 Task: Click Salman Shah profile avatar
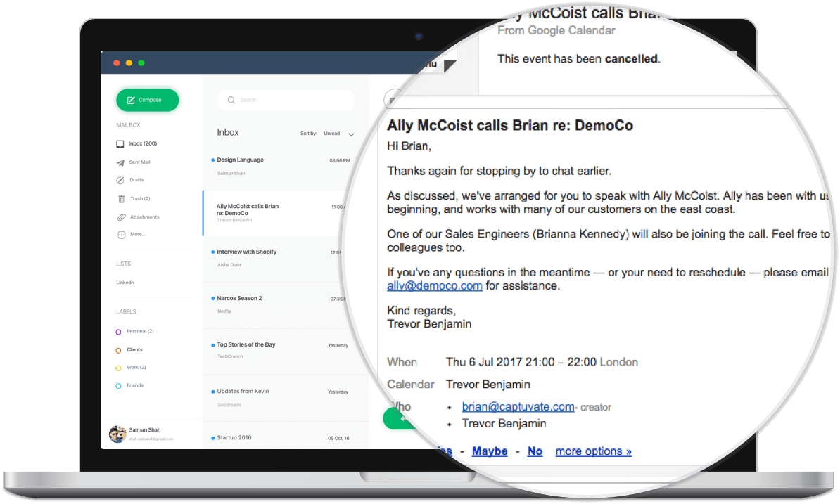tap(117, 434)
